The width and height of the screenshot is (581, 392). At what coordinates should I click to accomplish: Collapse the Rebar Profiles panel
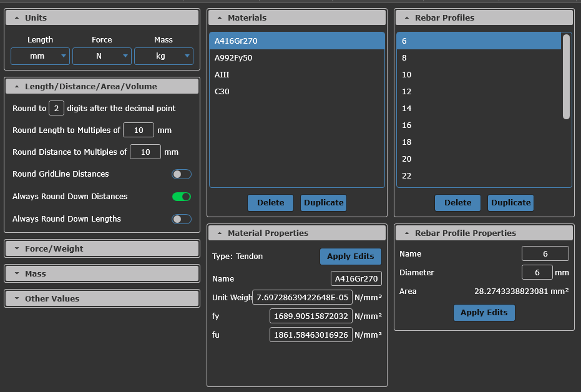point(484,17)
